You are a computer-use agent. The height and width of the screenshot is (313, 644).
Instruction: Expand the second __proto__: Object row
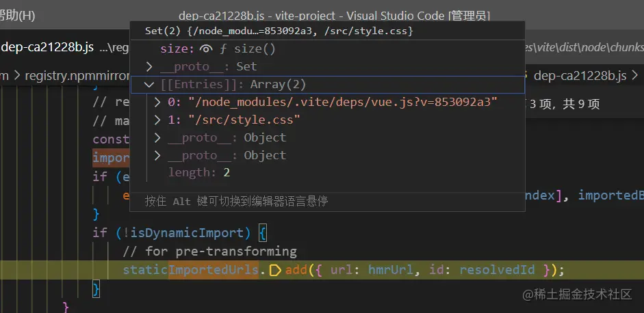coord(157,155)
